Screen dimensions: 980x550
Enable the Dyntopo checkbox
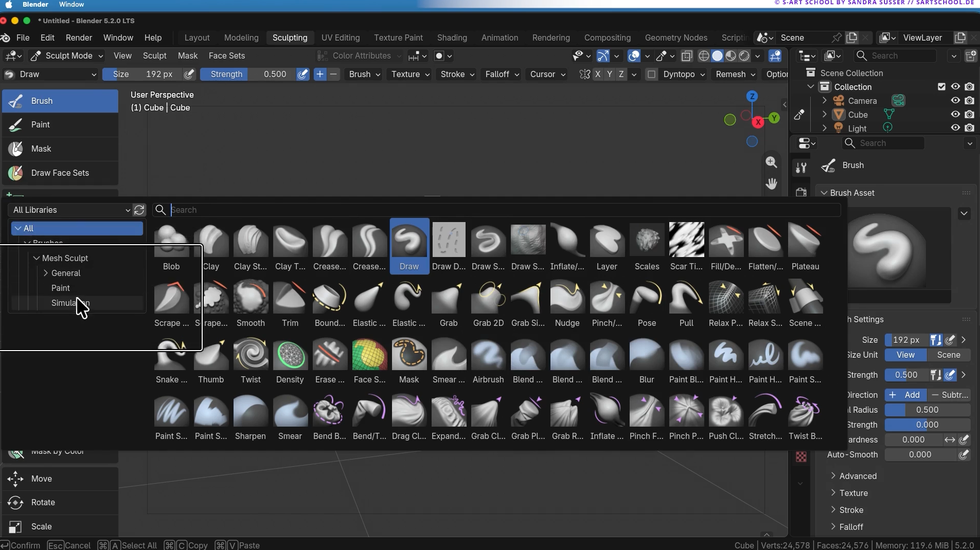(651, 74)
